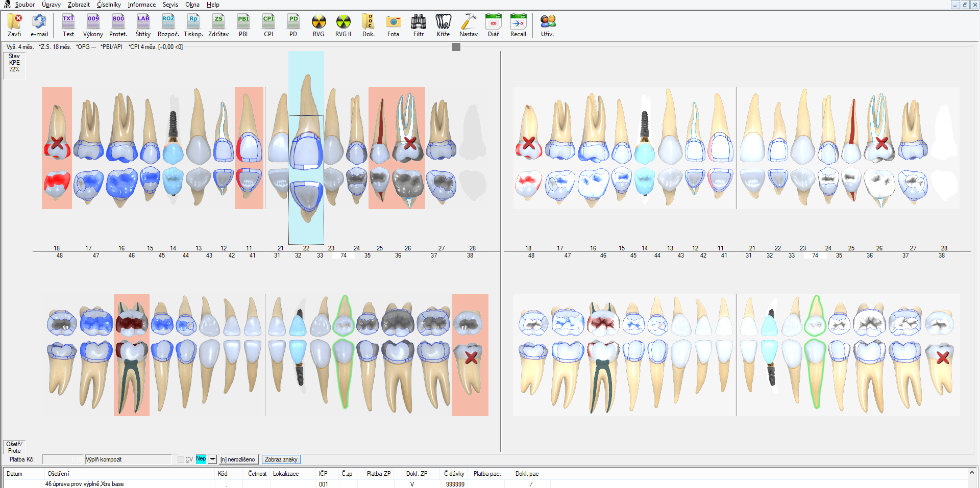Open the Rozpoč. budget document icon
The image size is (980, 488).
(168, 25)
